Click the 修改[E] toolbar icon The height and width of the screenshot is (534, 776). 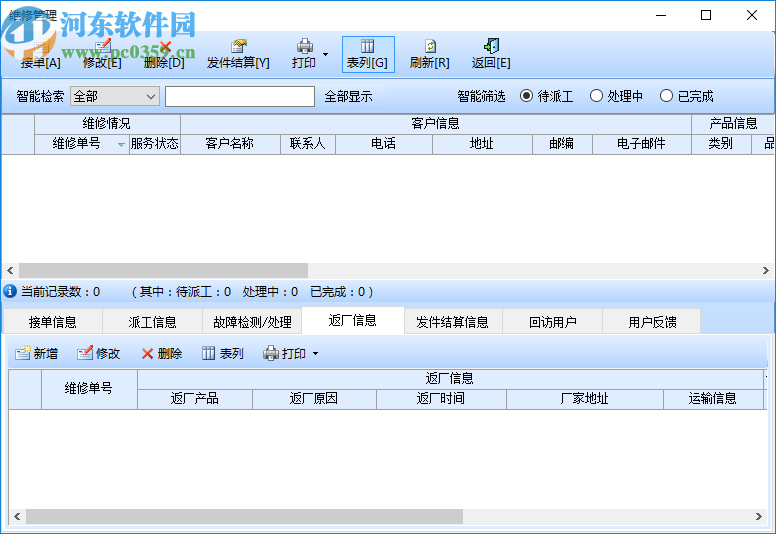point(102,47)
